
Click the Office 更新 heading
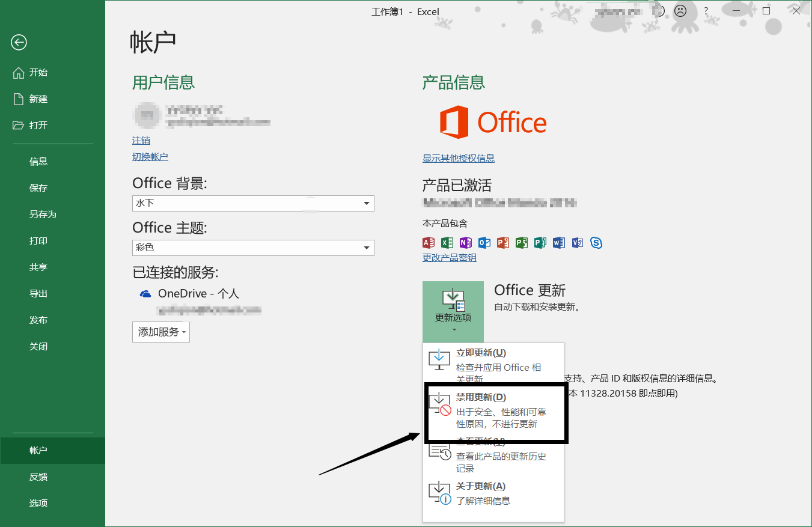[x=530, y=291]
